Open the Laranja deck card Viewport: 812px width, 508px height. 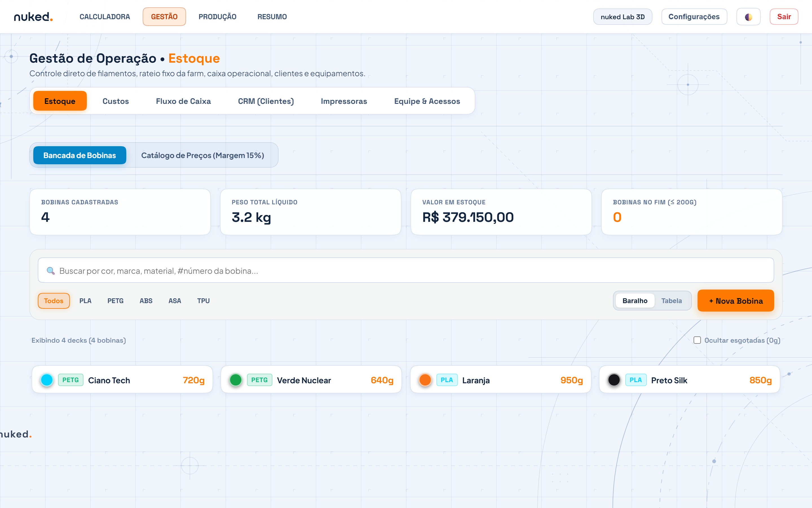500,380
